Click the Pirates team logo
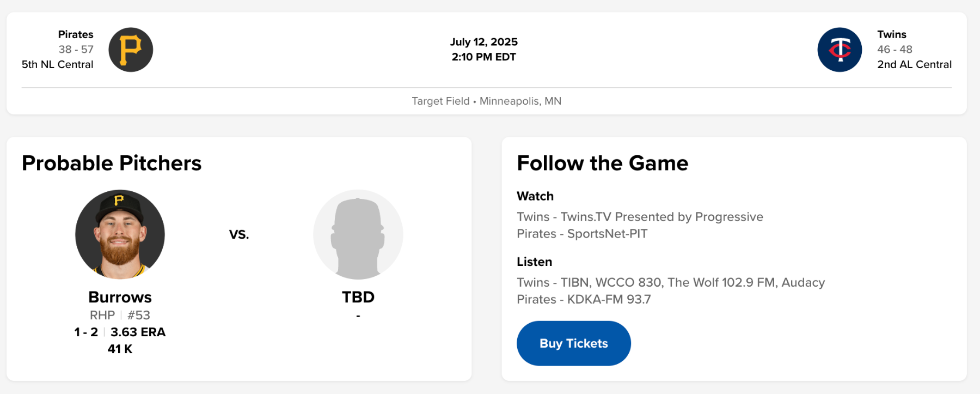The width and height of the screenshot is (980, 394). pyautogui.click(x=131, y=50)
